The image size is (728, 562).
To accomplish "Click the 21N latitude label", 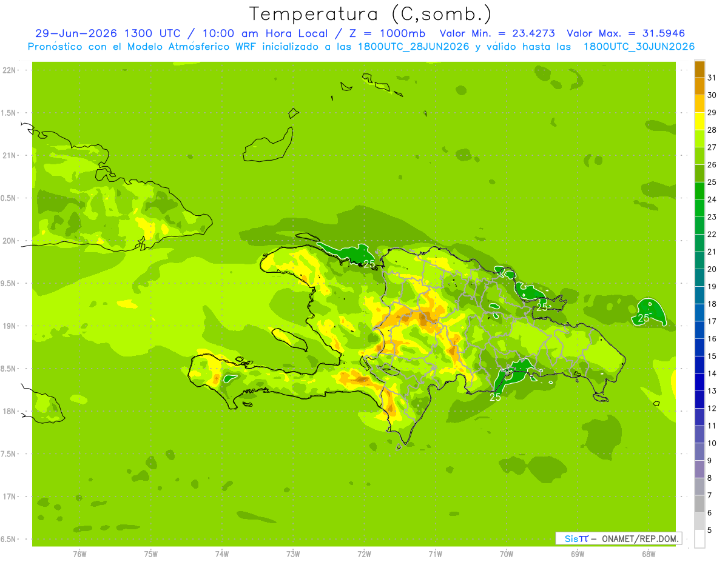I will pos(10,155).
